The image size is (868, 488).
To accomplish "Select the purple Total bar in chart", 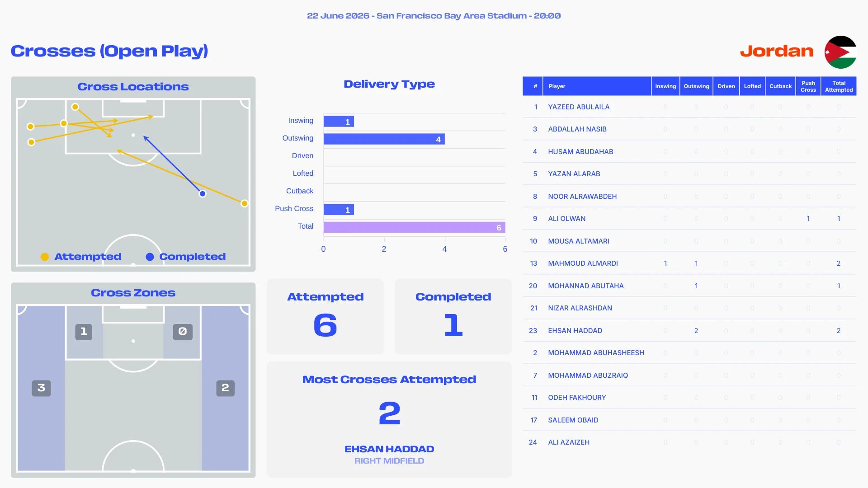I will (x=414, y=227).
